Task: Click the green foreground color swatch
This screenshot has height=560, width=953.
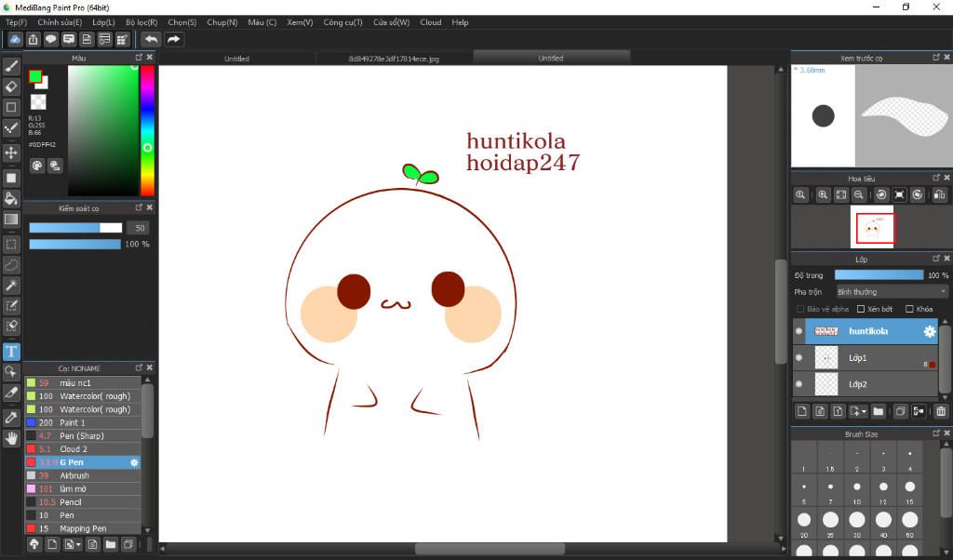Action: click(x=34, y=76)
